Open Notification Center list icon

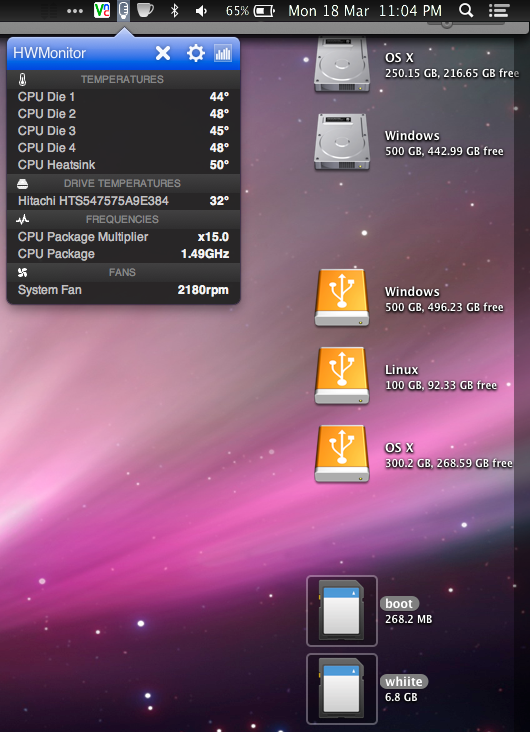499,10
